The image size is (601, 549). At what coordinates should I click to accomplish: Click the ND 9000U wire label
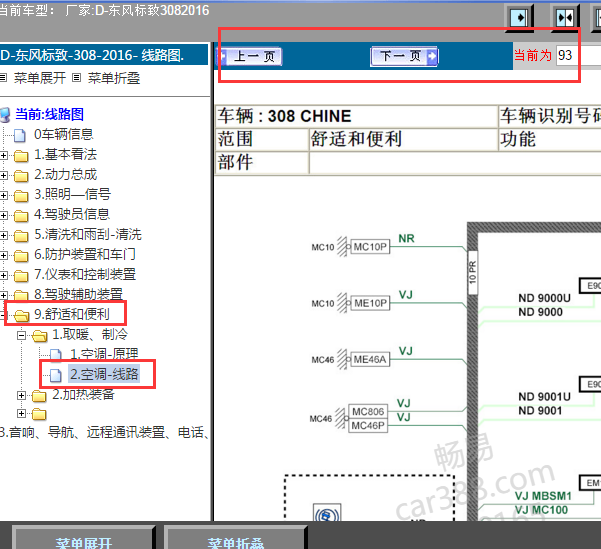click(x=544, y=298)
